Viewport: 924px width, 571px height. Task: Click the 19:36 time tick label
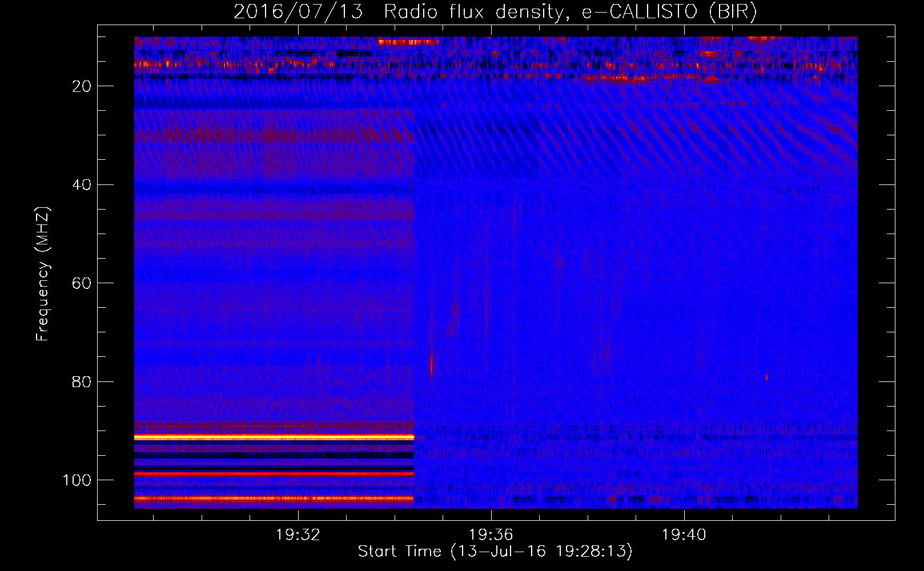click(x=491, y=535)
